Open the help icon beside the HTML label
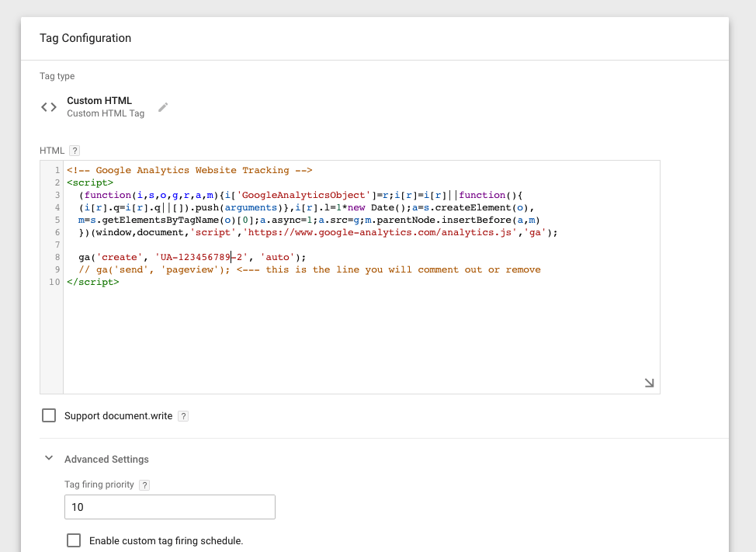 75,151
